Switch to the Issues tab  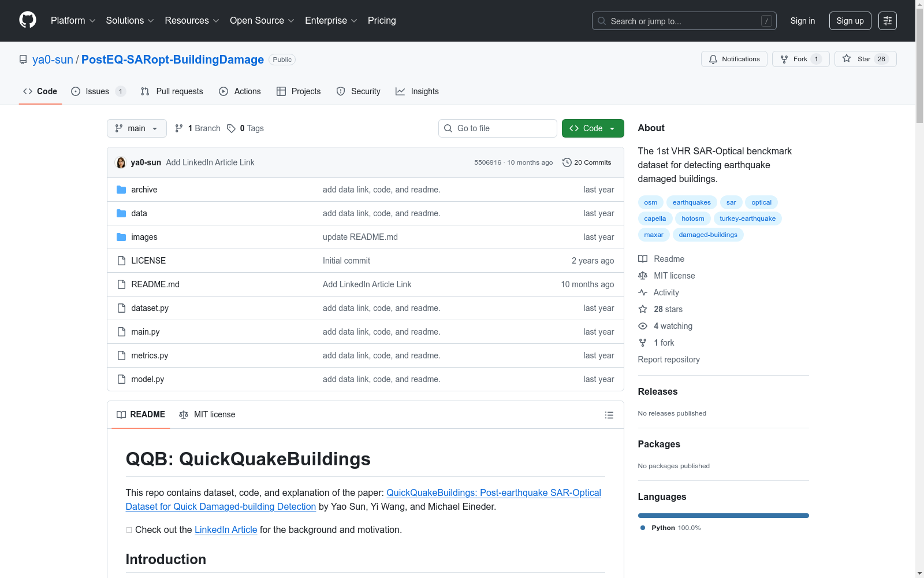click(x=98, y=91)
